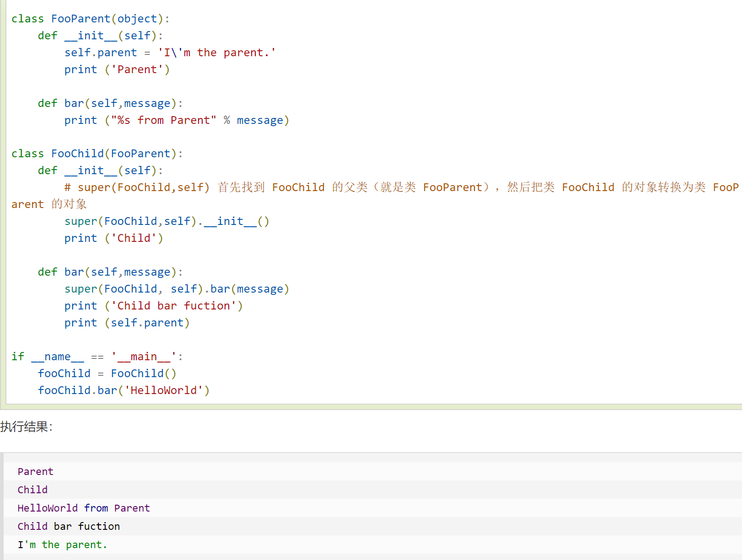Click the 'fooChild = FooChild()' line
The image size is (742, 560).
coord(107,373)
